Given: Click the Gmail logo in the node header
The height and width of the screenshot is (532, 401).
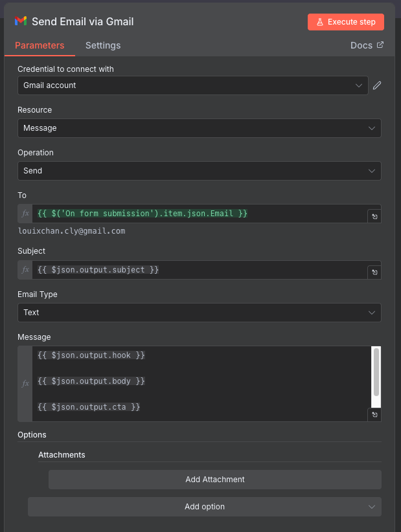Looking at the screenshot, I should click(x=20, y=21).
